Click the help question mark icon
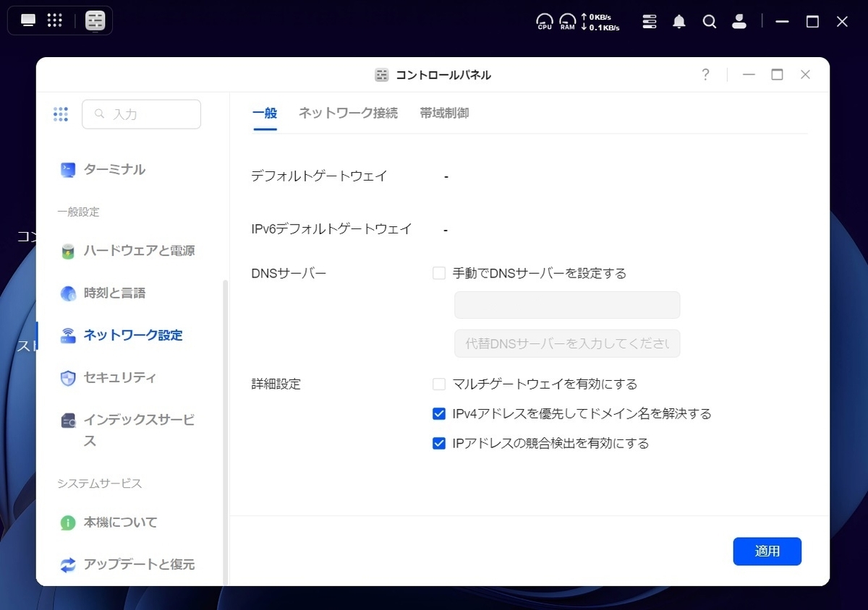 pos(705,74)
